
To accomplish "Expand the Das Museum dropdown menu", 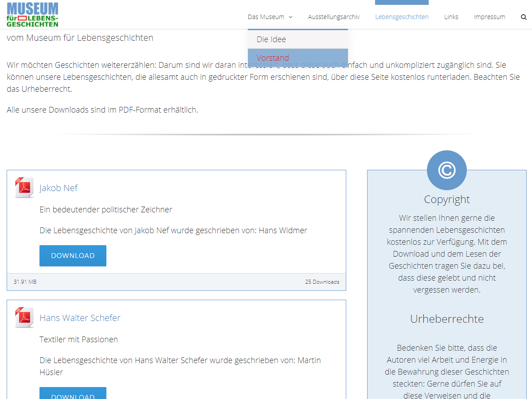I will click(270, 17).
